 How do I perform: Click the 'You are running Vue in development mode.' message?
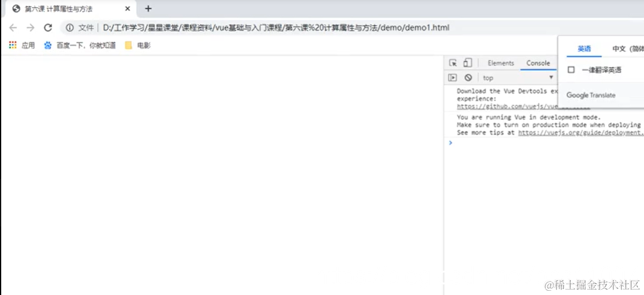coord(529,117)
